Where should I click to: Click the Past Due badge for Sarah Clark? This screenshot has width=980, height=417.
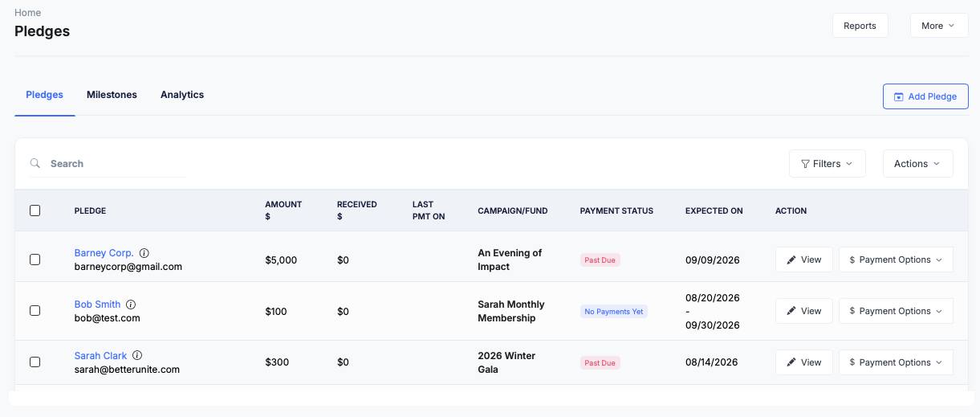600,363
